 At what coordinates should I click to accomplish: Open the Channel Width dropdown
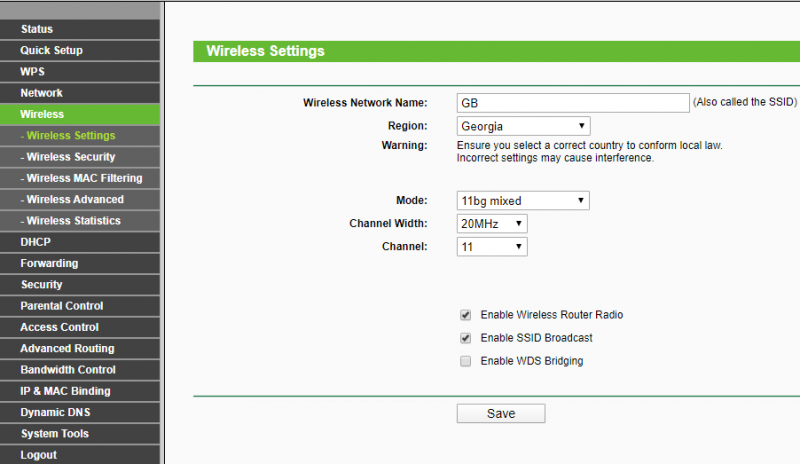tap(492, 224)
